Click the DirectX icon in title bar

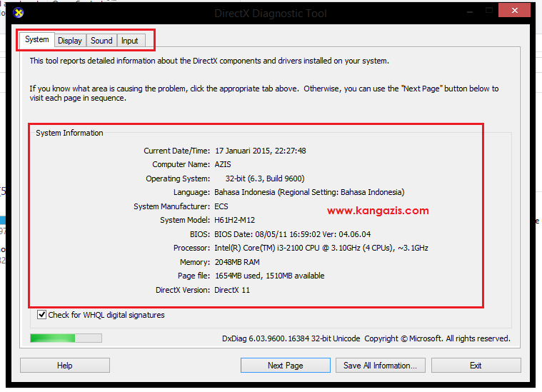point(18,13)
